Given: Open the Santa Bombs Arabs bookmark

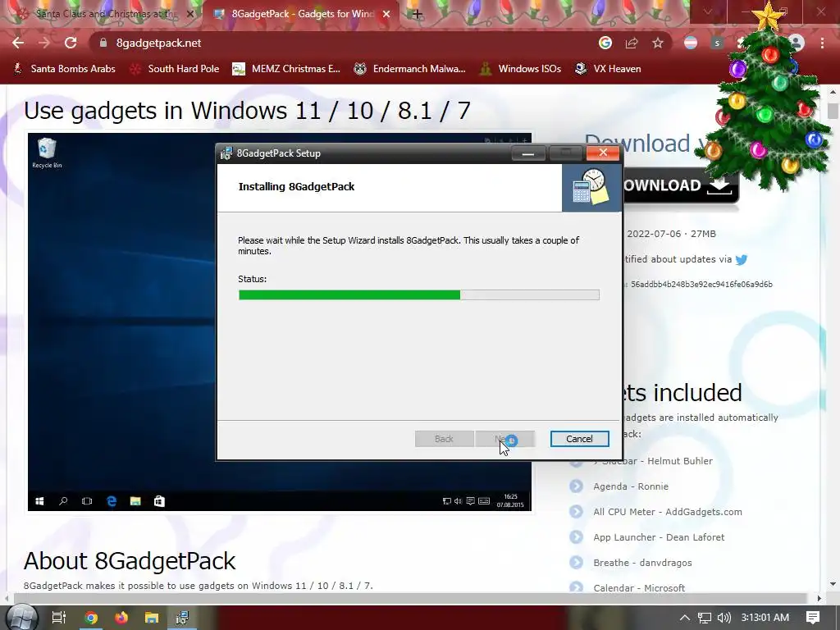Looking at the screenshot, I should tap(64, 69).
